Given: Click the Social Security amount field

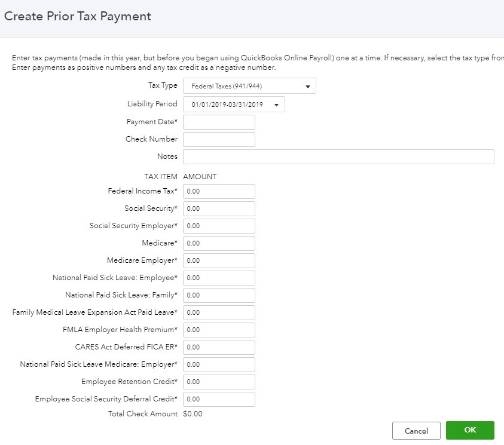Looking at the screenshot, I should tap(219, 208).
